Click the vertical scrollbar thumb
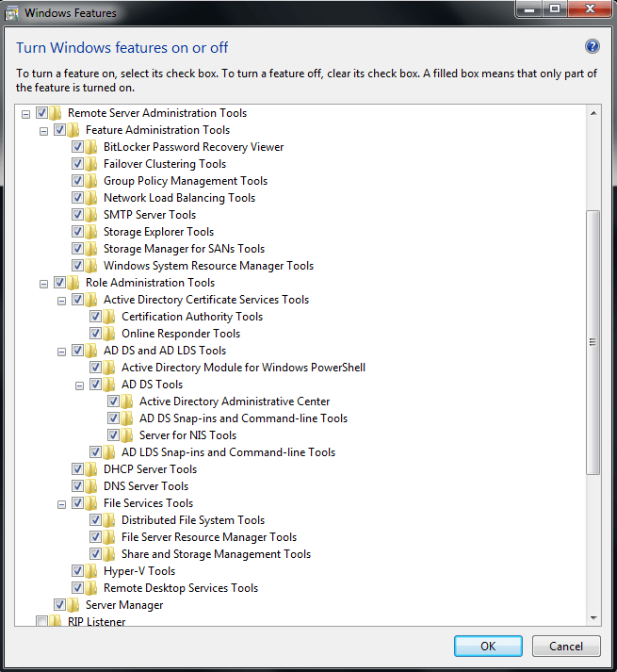The width and height of the screenshot is (617, 672). [593, 342]
